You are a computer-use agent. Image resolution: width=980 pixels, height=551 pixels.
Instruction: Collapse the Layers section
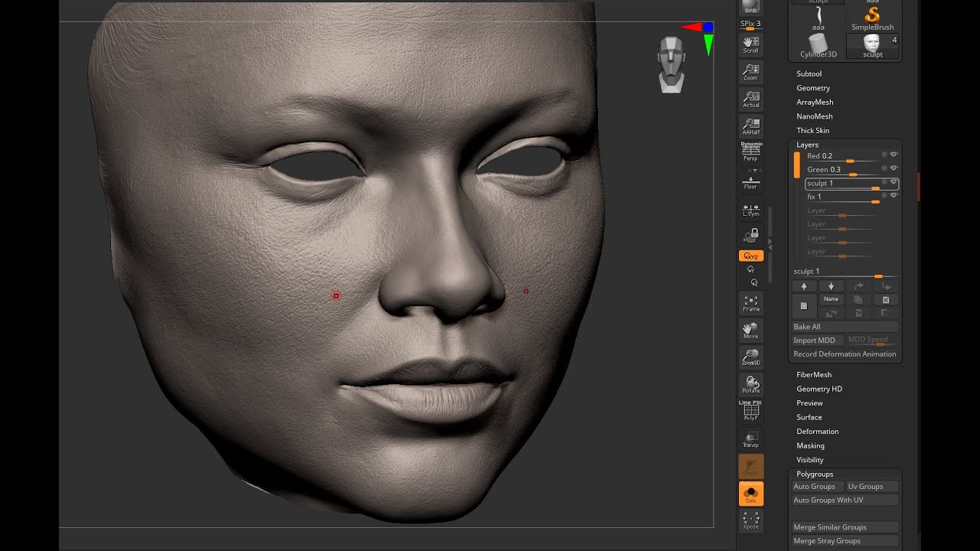(x=808, y=145)
